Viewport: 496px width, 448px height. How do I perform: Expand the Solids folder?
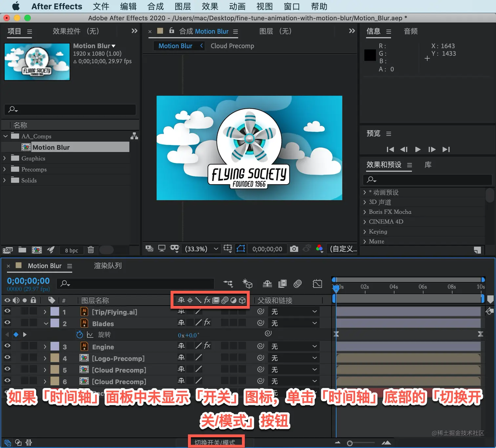(x=5, y=180)
